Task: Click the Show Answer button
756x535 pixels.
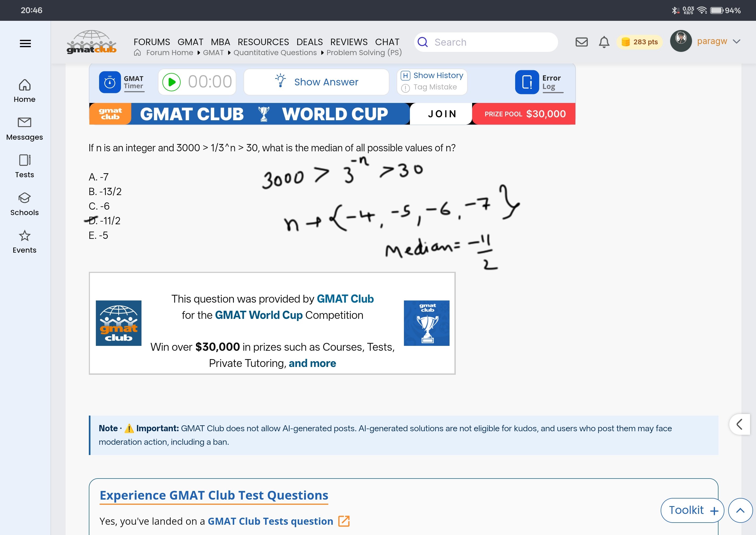Action: 316,82
